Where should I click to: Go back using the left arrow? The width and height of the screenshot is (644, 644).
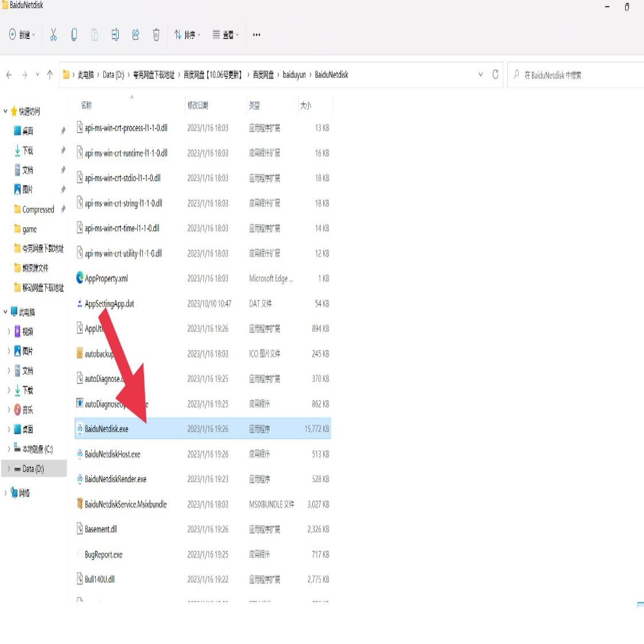tap(9, 75)
